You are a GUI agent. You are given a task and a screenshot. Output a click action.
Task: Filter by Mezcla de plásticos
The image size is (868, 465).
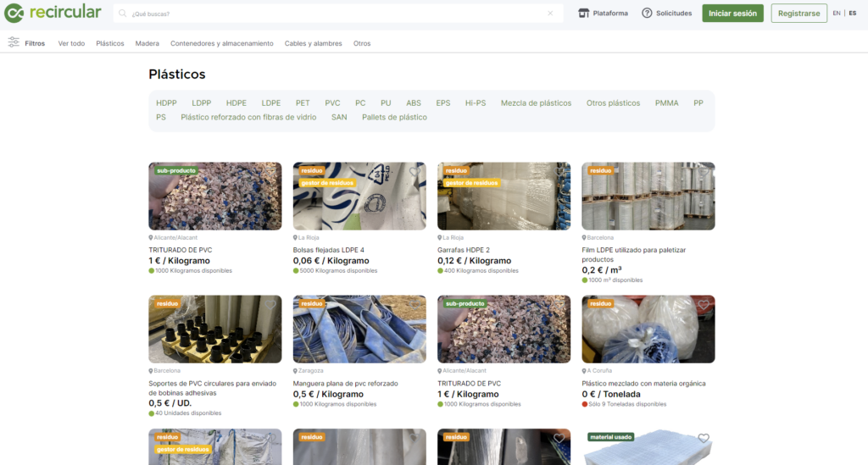click(x=536, y=102)
